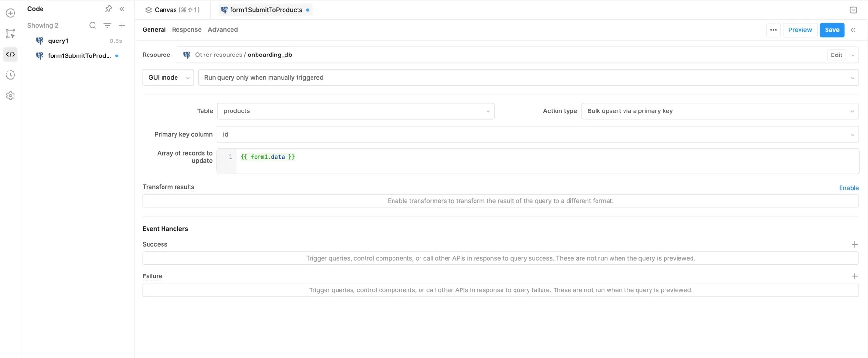Image resolution: width=868 pixels, height=358 pixels.
Task: Open the Action type dropdown
Action: (719, 111)
